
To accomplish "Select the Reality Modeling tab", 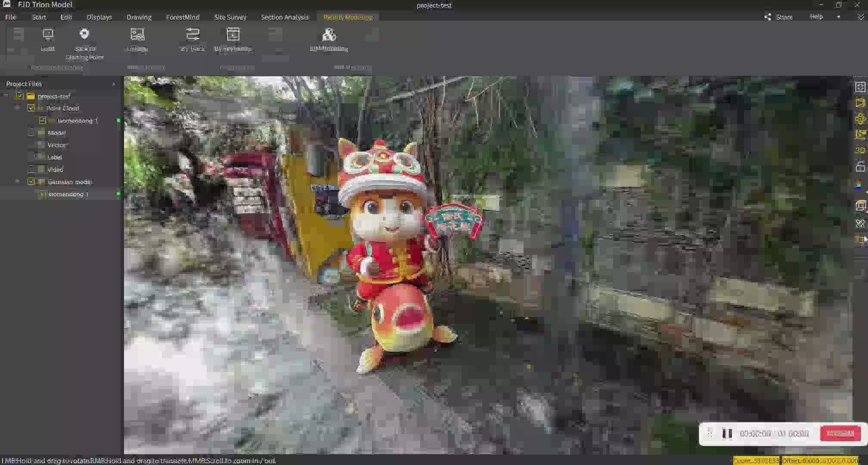I will [348, 17].
